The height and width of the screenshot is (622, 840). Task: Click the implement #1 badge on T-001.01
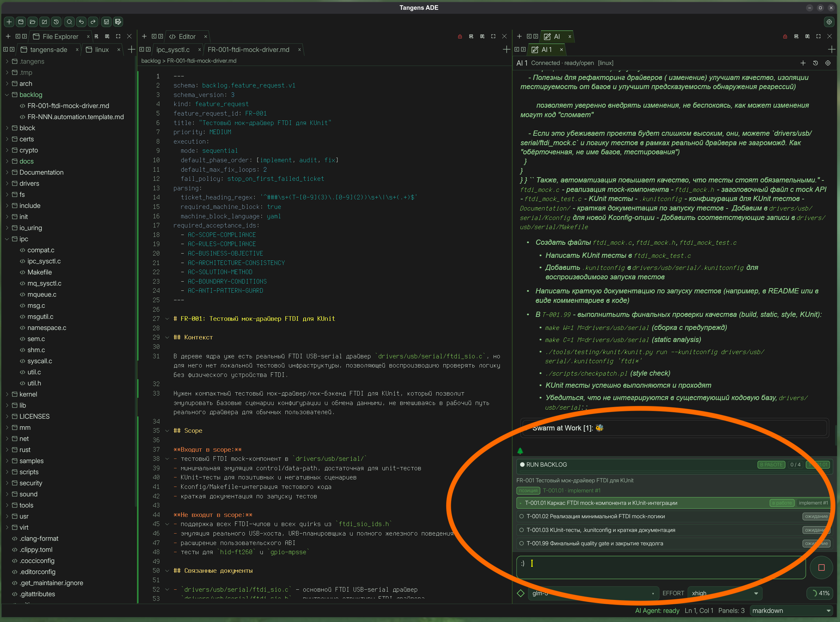813,503
